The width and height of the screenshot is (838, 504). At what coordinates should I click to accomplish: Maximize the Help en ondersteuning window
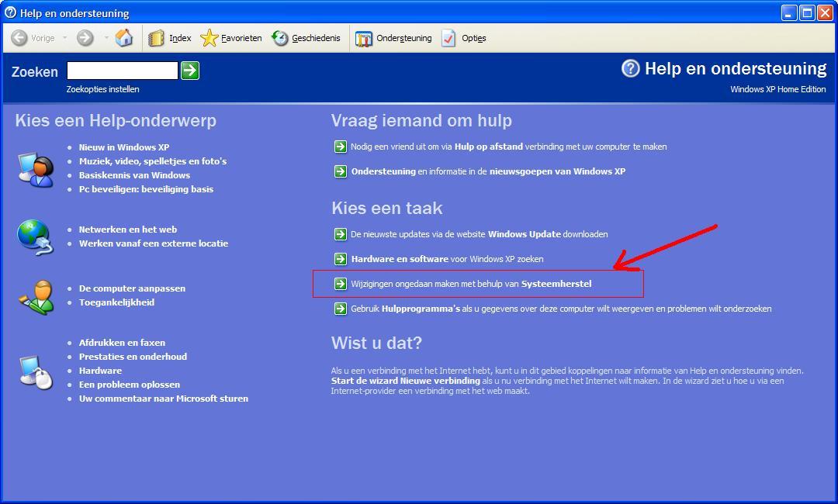click(x=808, y=12)
